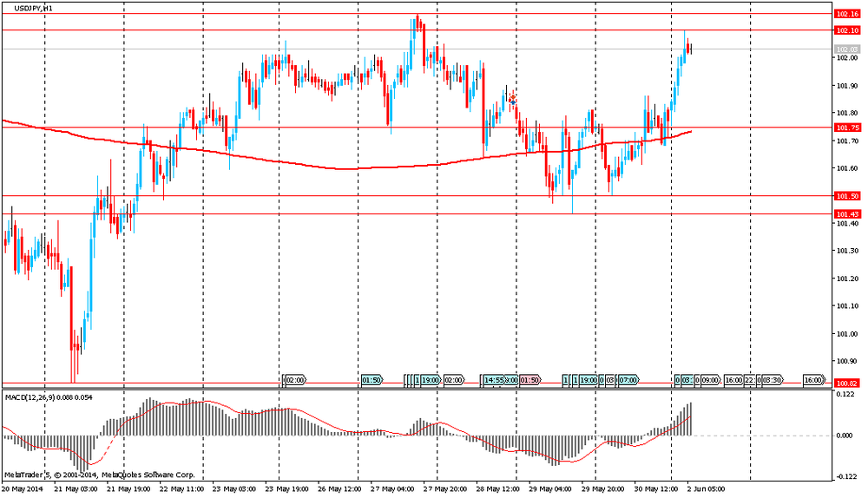Select the cyan 01:50 event marker
The height and width of the screenshot is (498, 868).
(372, 380)
